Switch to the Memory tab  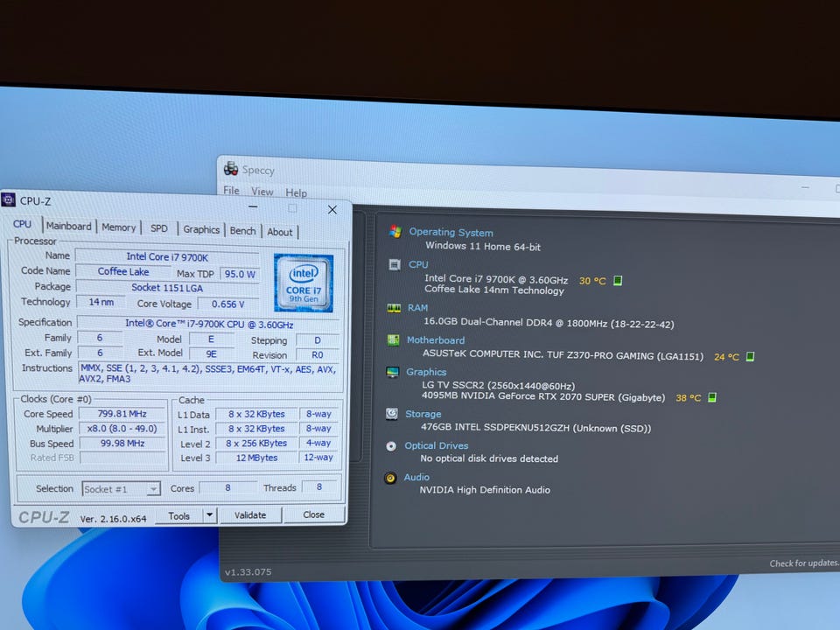(x=118, y=227)
